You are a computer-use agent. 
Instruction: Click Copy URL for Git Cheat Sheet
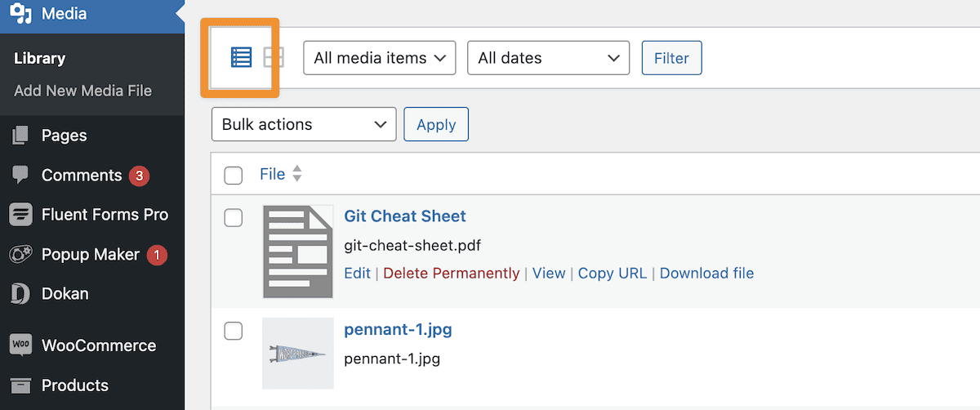[612, 273]
